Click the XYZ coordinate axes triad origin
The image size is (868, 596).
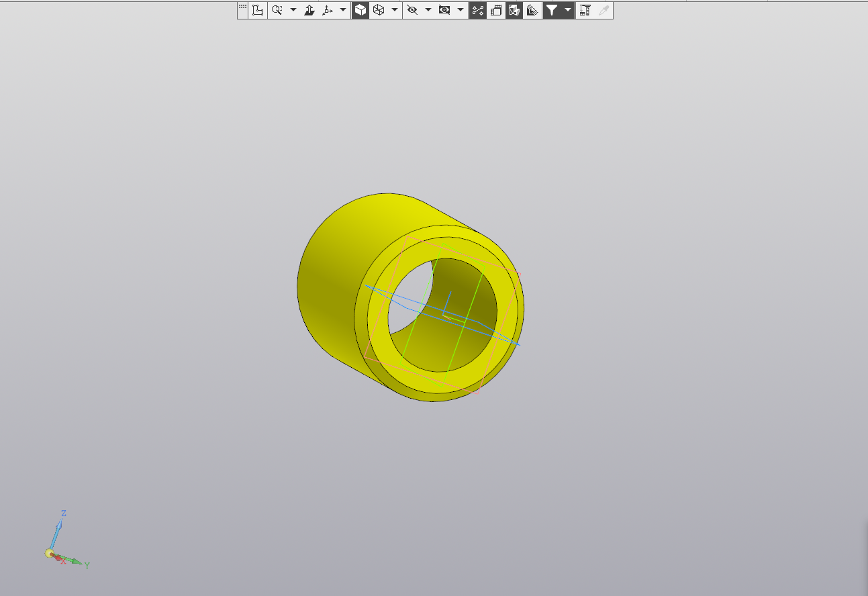click(50, 554)
